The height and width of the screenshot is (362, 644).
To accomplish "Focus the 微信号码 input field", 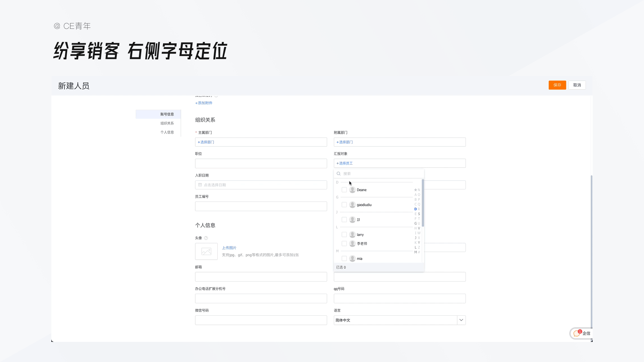I will [261, 320].
